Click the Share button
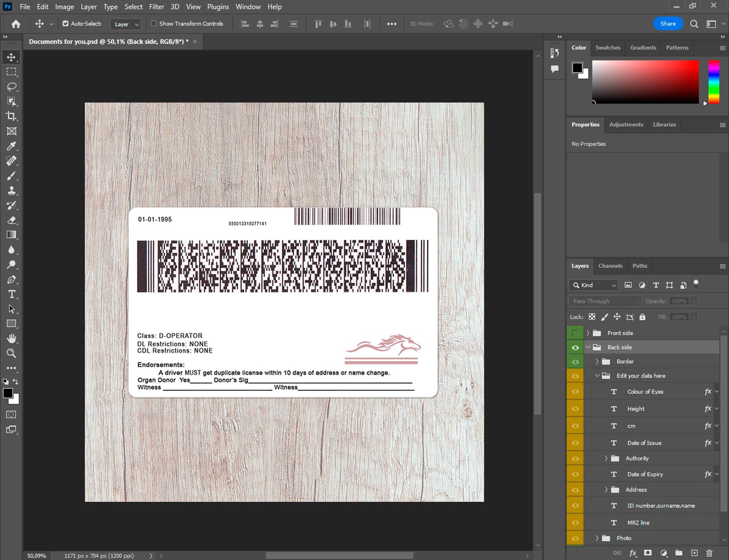This screenshot has width=729, height=560. tap(668, 23)
